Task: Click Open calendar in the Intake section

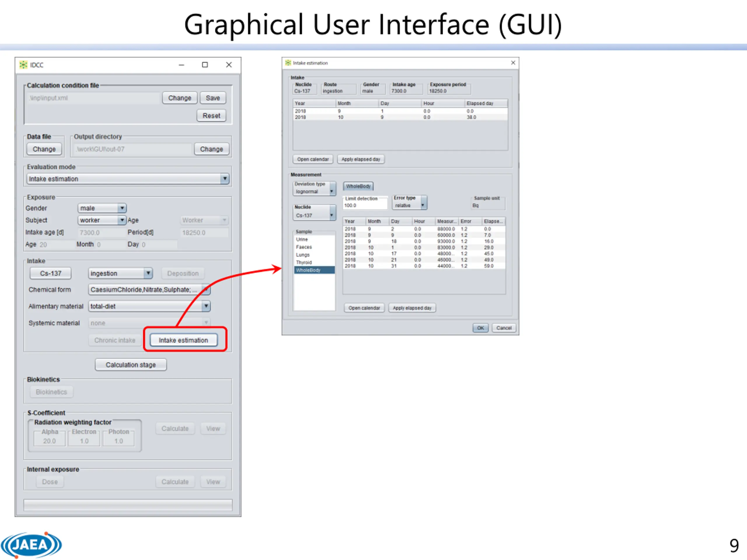Action: pos(313,159)
